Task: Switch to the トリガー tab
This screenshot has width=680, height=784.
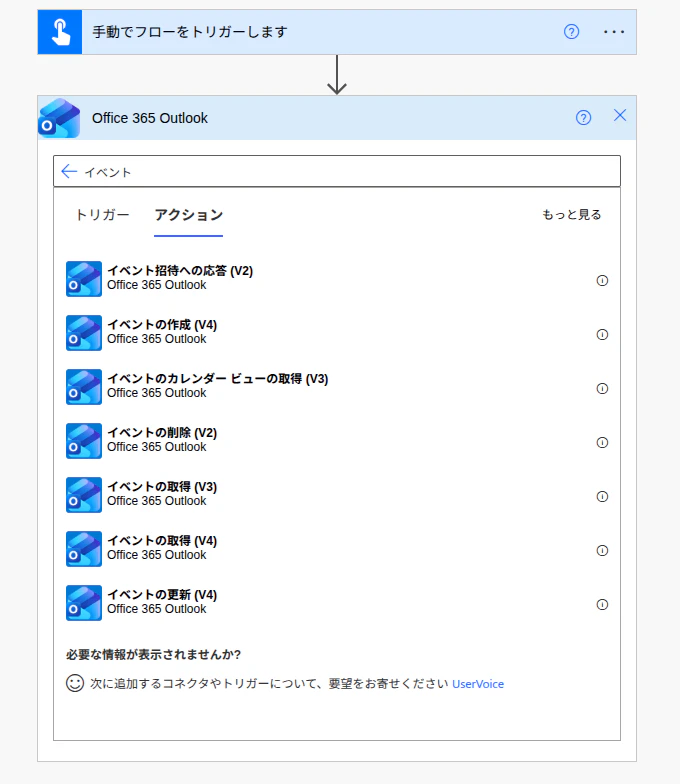Action: (102, 215)
